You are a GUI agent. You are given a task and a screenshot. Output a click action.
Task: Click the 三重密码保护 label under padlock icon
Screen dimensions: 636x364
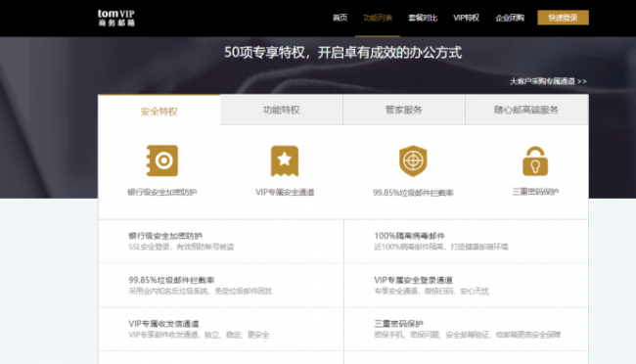tap(535, 192)
